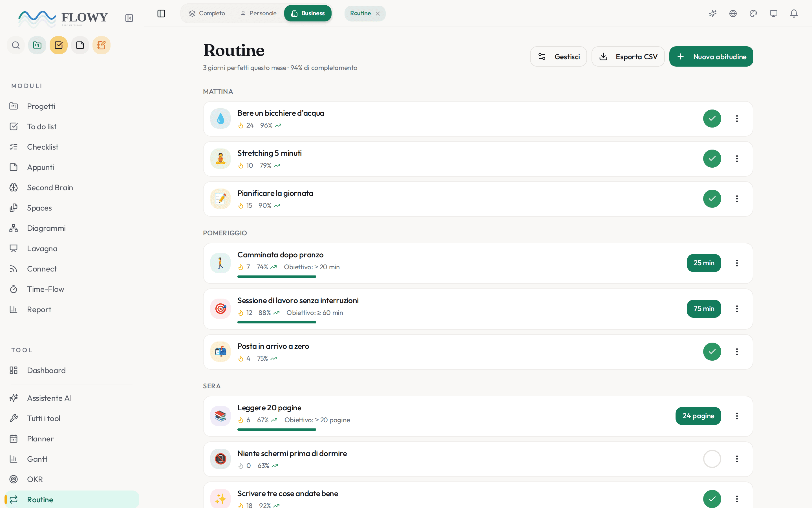This screenshot has height=508, width=812.
Task: Open options menu for Leggere 20 pagine
Action: 737,416
